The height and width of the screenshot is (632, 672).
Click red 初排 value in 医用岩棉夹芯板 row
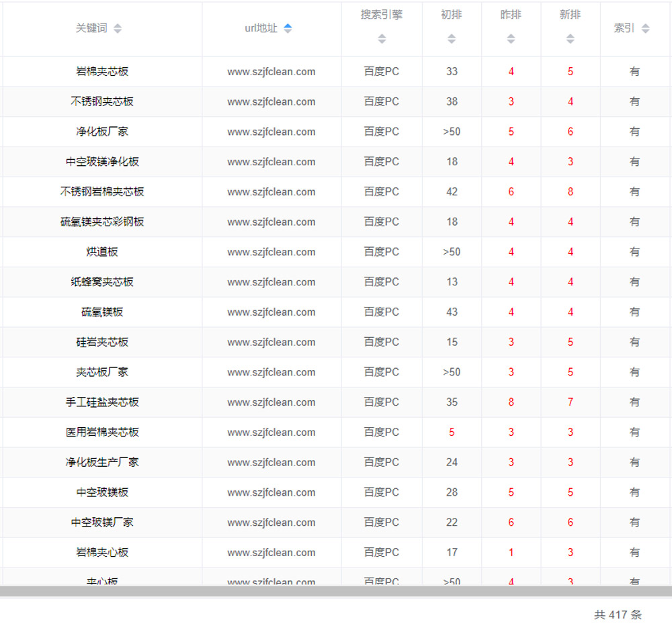coord(452,433)
